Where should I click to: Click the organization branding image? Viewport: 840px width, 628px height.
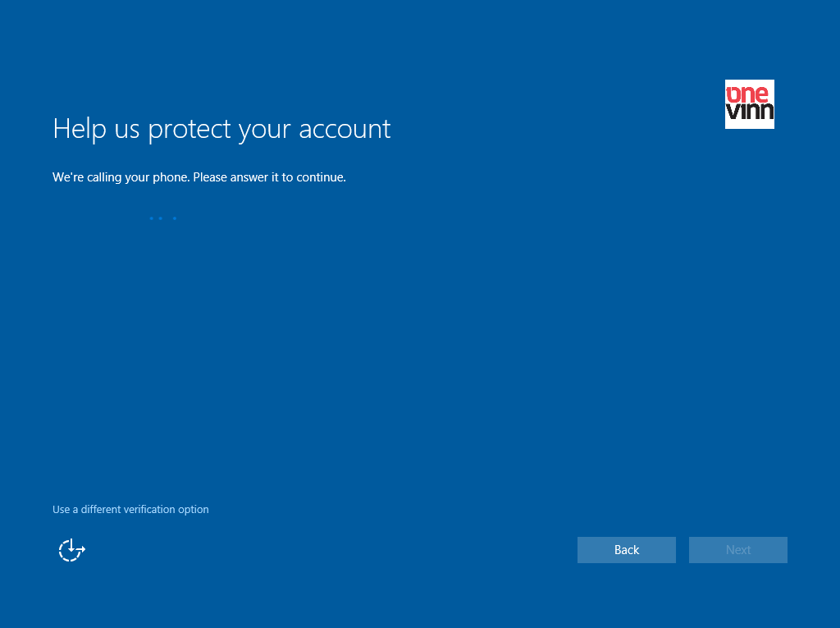(749, 104)
